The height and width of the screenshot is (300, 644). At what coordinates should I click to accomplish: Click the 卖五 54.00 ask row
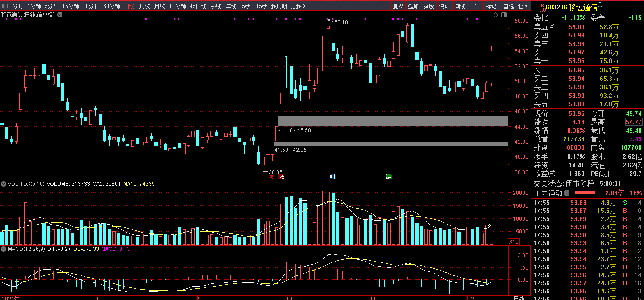(x=587, y=27)
